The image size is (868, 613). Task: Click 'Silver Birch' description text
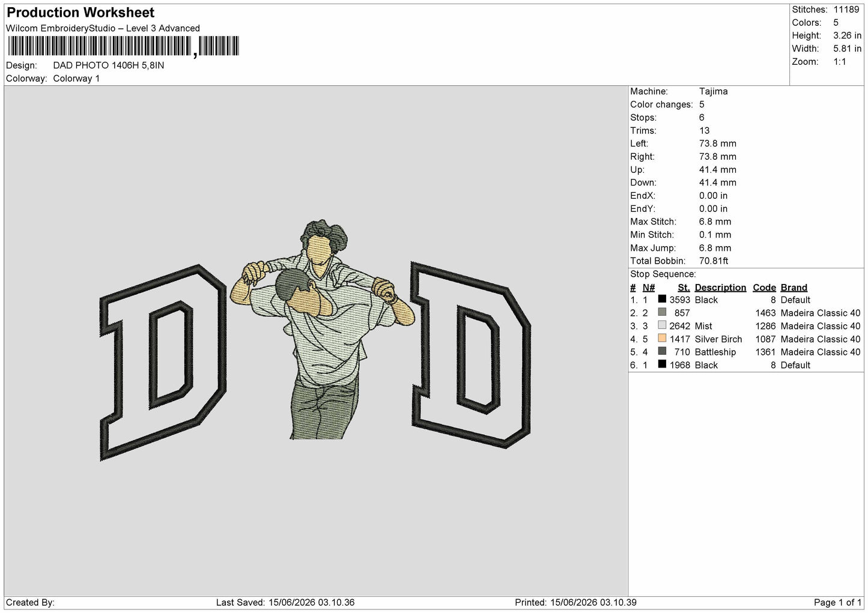718,339
